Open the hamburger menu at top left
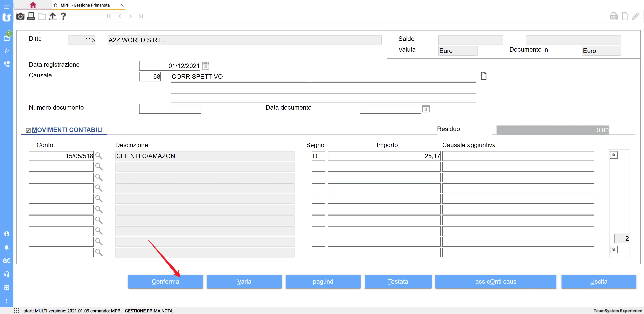The image size is (644, 314). (7, 7)
